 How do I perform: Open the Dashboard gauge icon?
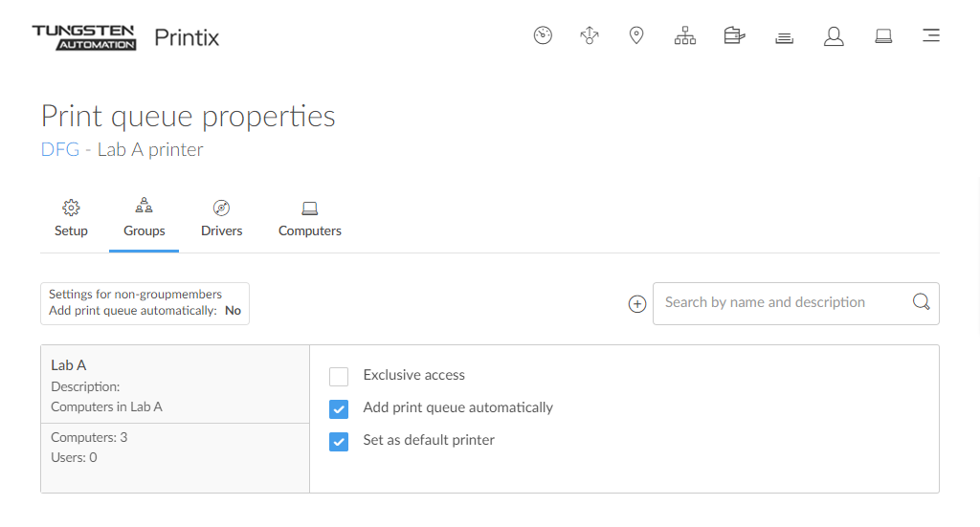543,36
